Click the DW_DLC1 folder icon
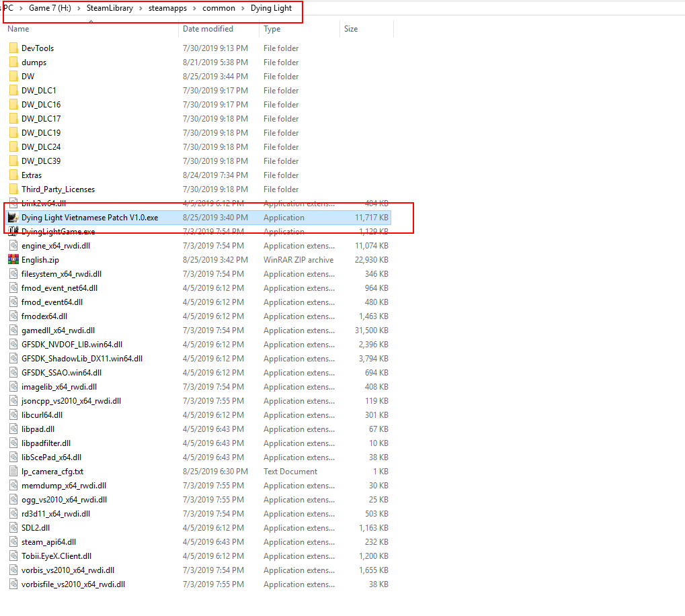The height and width of the screenshot is (616, 685). click(13, 91)
